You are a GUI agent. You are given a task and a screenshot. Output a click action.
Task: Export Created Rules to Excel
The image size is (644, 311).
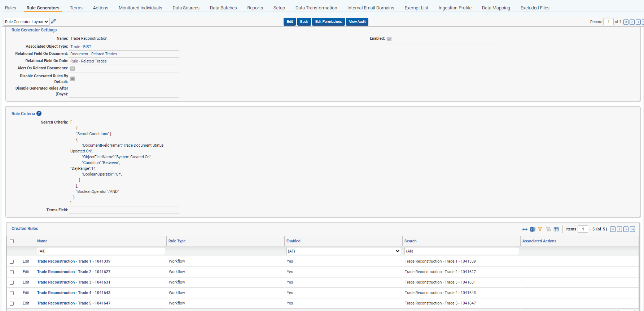533,229
